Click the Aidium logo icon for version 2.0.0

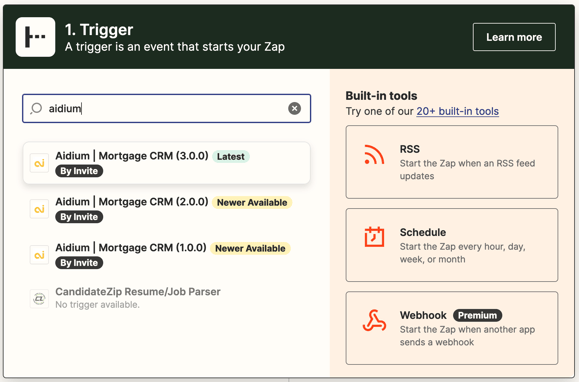click(40, 209)
